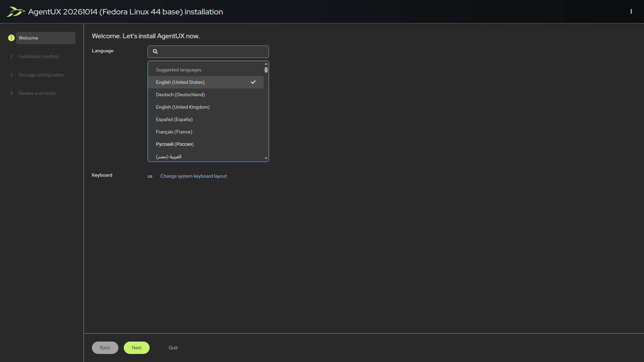Click the language list scrollbar thumb
This screenshot has width=644, height=362.
coord(266,70)
